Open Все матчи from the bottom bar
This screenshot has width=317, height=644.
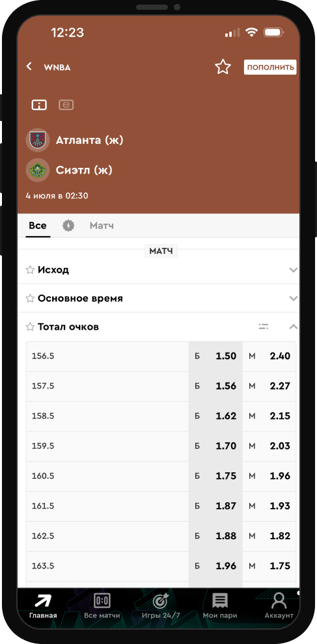click(102, 607)
